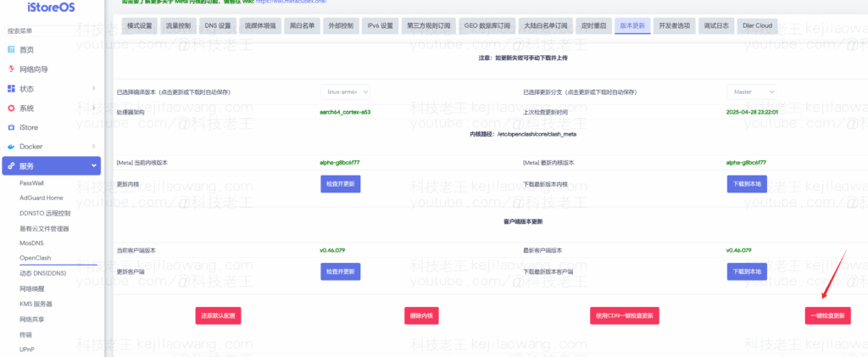This screenshot has height=357, width=868.
Task: Click the Docker whale icon
Action: 11,147
